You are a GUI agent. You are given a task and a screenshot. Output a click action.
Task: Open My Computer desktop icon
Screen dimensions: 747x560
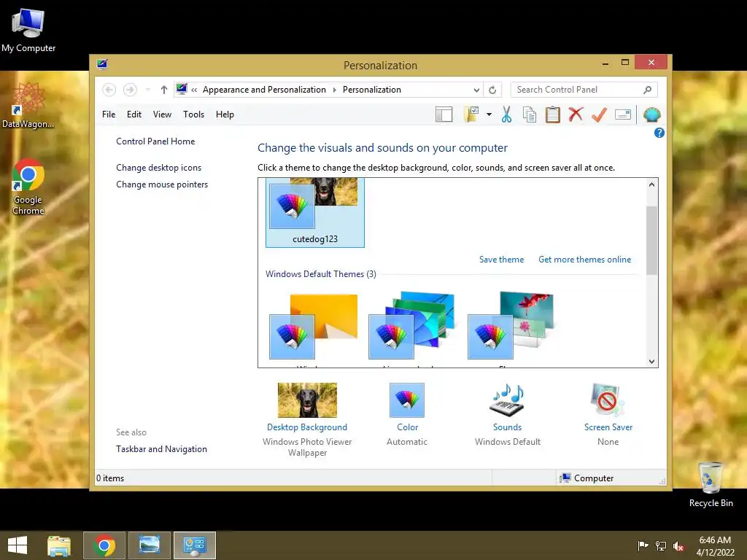(x=28, y=31)
